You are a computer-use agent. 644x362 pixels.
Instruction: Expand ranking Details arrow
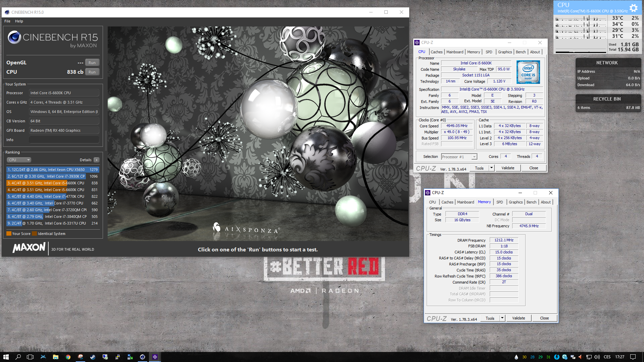click(97, 160)
